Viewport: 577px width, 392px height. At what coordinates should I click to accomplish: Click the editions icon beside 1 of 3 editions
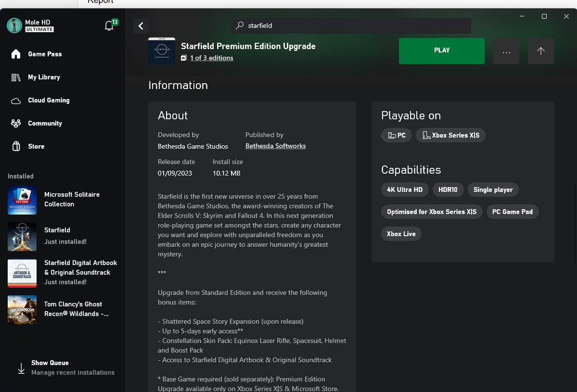[x=184, y=58]
